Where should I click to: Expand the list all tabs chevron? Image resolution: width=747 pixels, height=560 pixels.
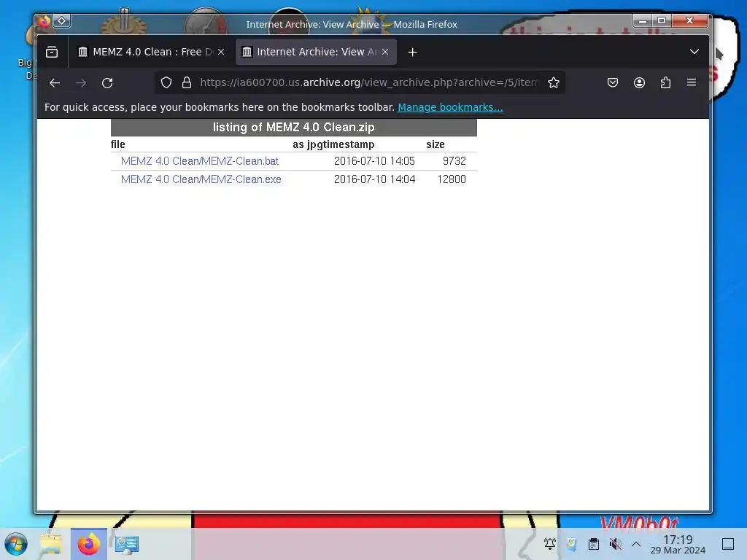pos(694,52)
